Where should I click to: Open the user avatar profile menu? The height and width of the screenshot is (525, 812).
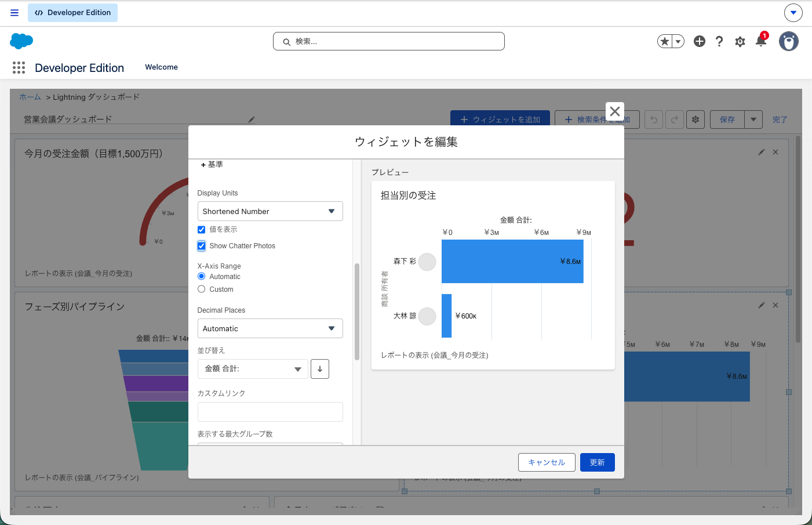coord(789,41)
